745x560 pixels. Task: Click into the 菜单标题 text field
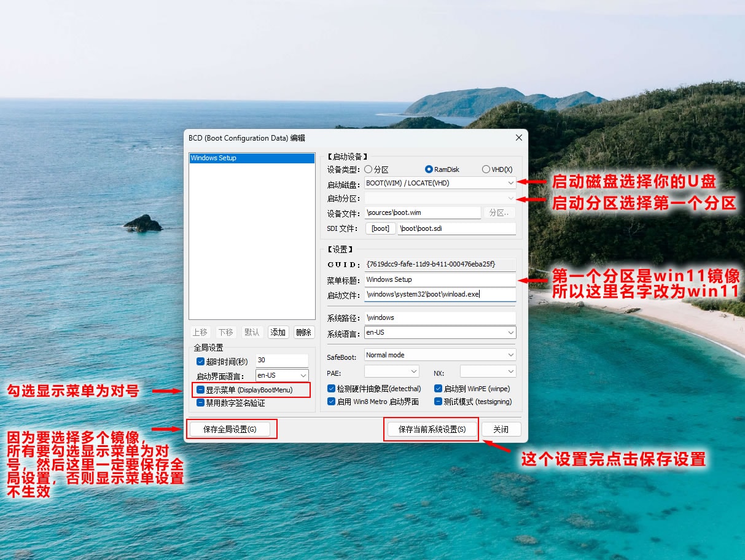click(440, 279)
